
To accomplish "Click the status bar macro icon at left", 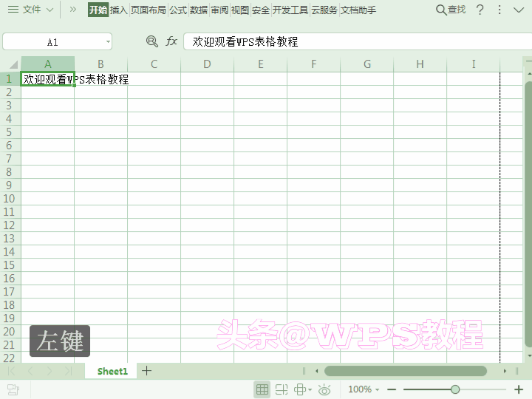I will pyautogui.click(x=13, y=389).
